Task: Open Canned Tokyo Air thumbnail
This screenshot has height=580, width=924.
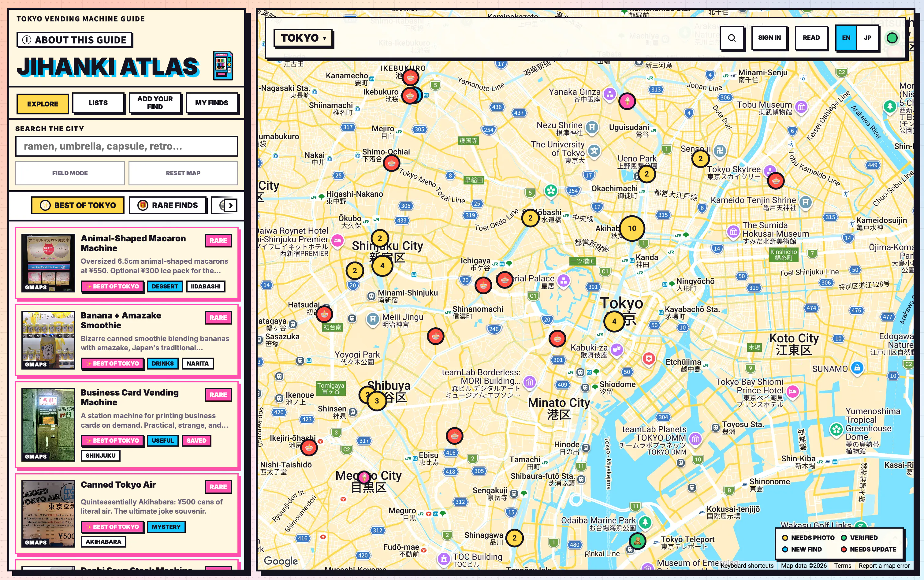Action: (x=48, y=514)
